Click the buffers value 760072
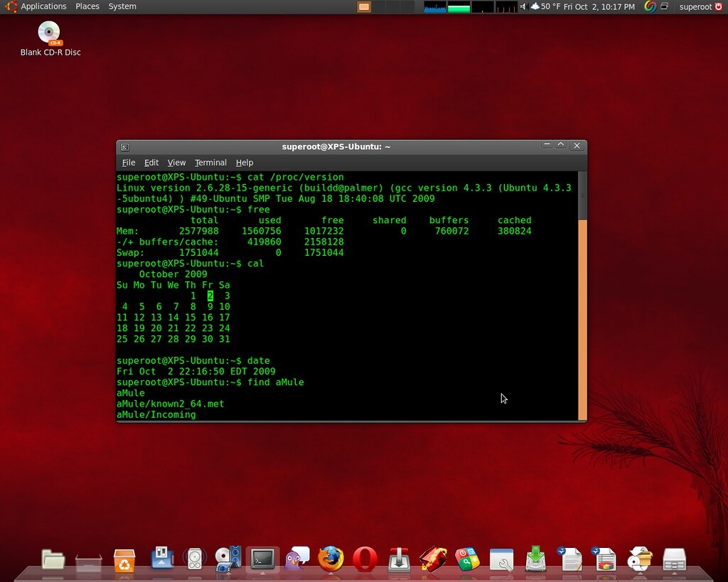Screen dimensions: 728x582 (451, 231)
